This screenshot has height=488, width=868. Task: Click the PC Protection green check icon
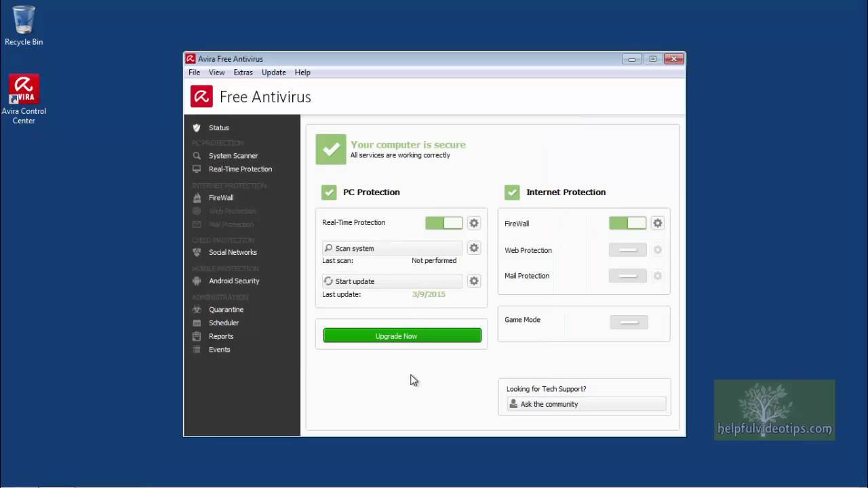(329, 192)
